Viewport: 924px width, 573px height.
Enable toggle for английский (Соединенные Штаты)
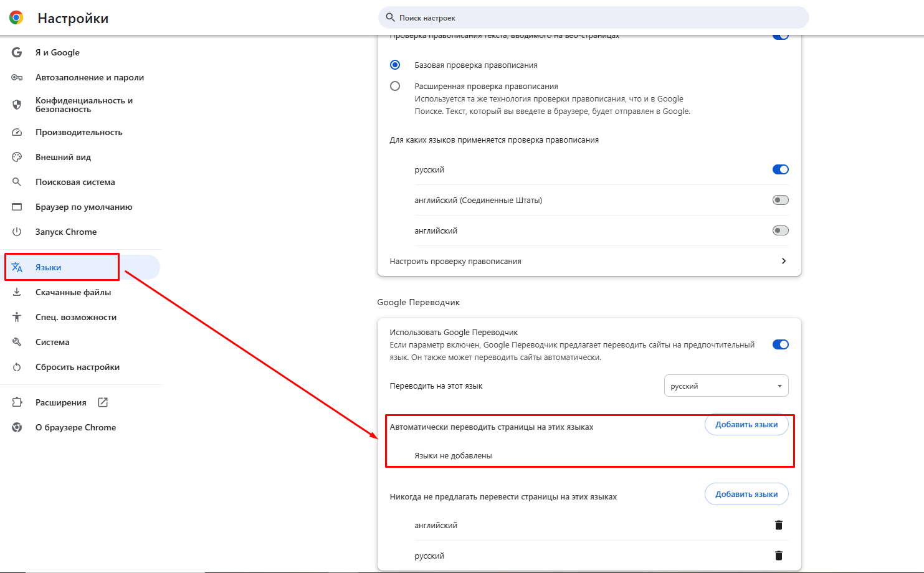[781, 200]
